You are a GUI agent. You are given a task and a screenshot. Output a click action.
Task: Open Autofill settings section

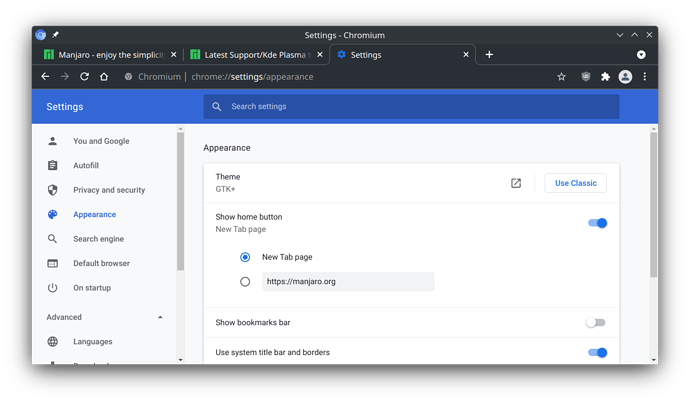click(x=86, y=165)
